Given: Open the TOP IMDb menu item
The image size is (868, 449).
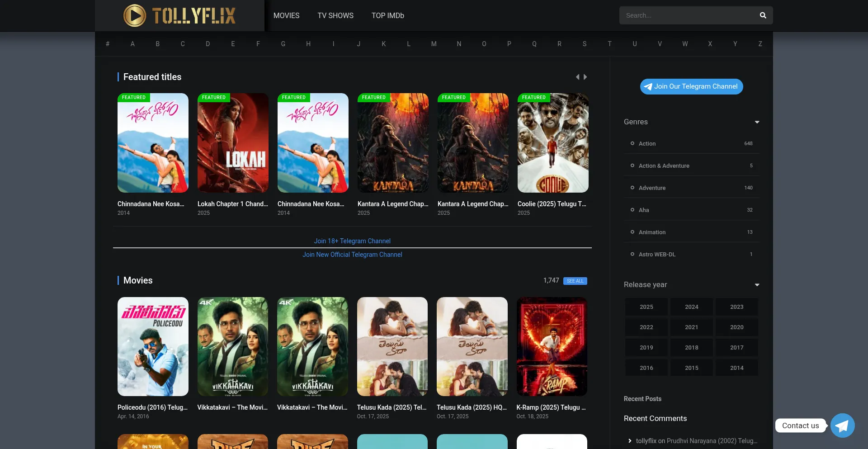Looking at the screenshot, I should point(387,15).
